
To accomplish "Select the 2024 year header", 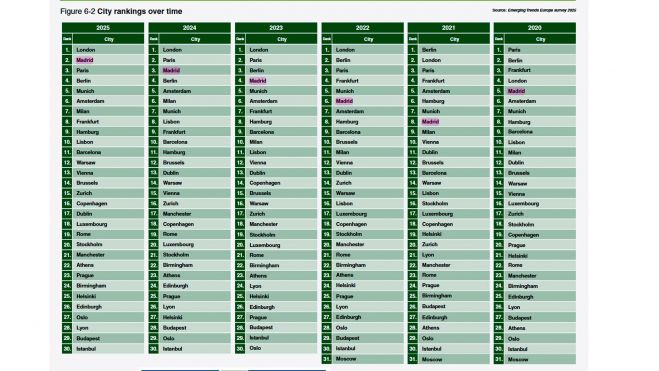I will pos(190,28).
